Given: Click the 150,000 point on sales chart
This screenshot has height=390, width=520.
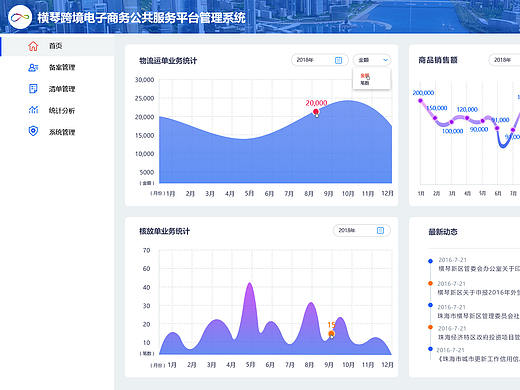Looking at the screenshot, I should coord(435,118).
